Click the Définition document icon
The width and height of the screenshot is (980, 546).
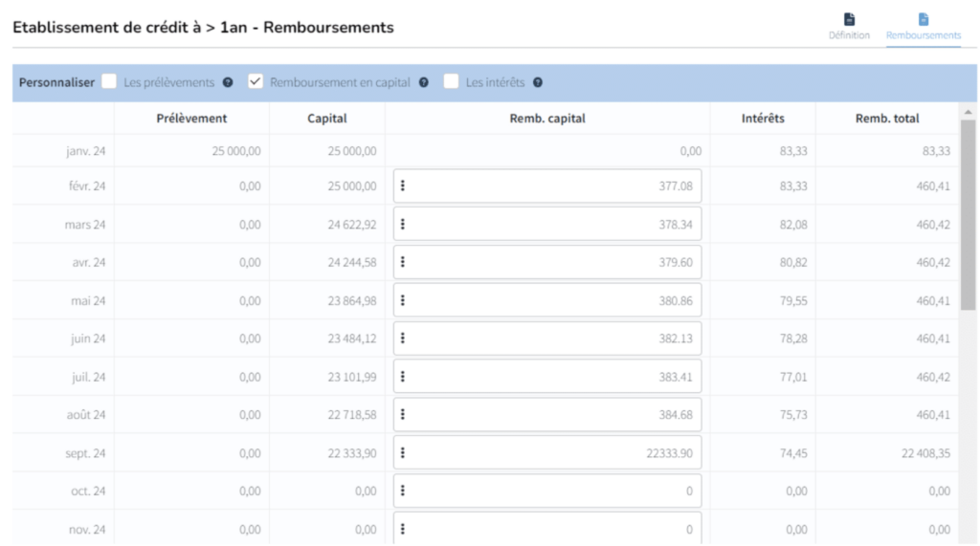click(848, 19)
